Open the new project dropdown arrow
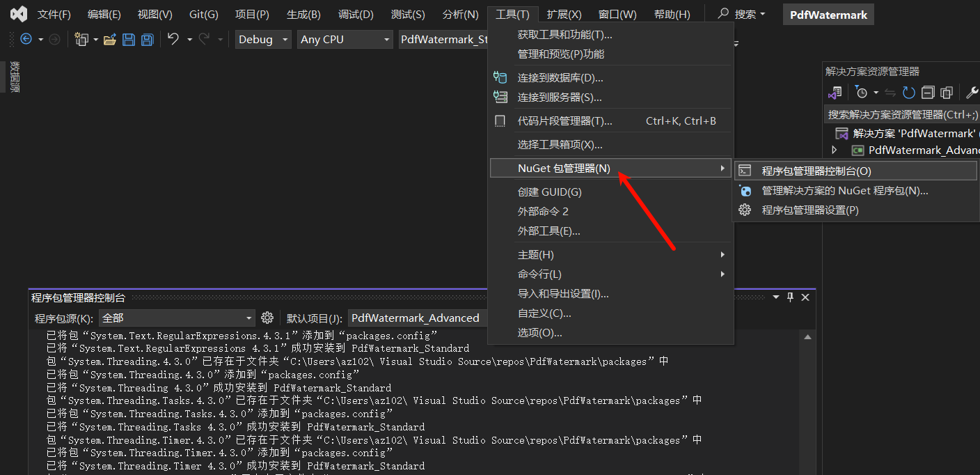980x475 pixels. point(95,40)
